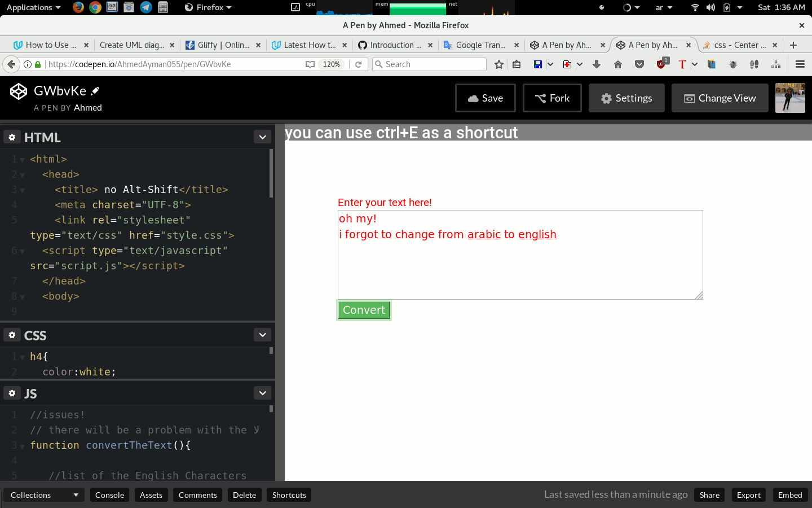The image size is (812, 508).
Task: Open floppy disk icon dropdown arrow
Action: (x=550, y=64)
